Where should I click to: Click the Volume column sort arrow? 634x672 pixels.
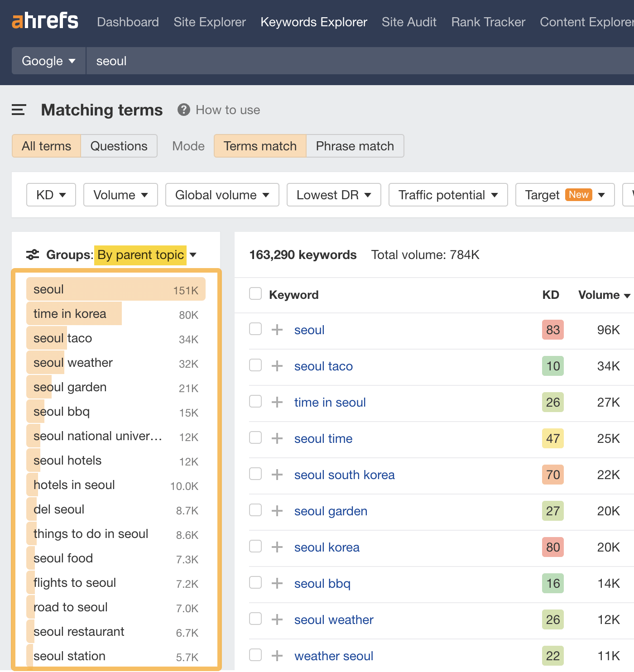[x=627, y=295]
